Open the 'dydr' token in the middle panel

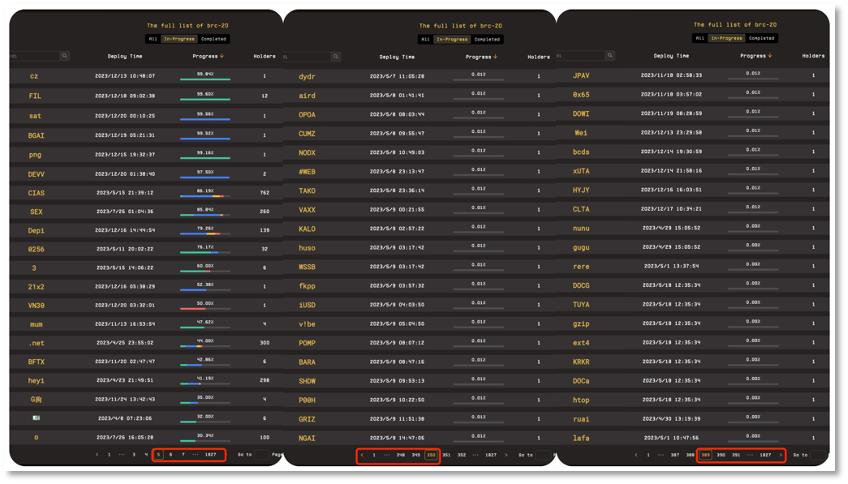pyautogui.click(x=307, y=77)
